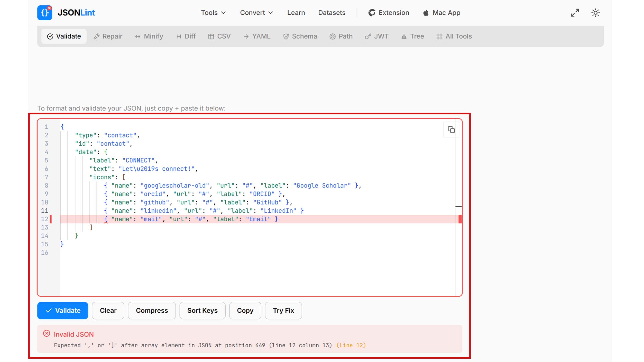Toggle light/dark theme sun icon

tap(595, 13)
